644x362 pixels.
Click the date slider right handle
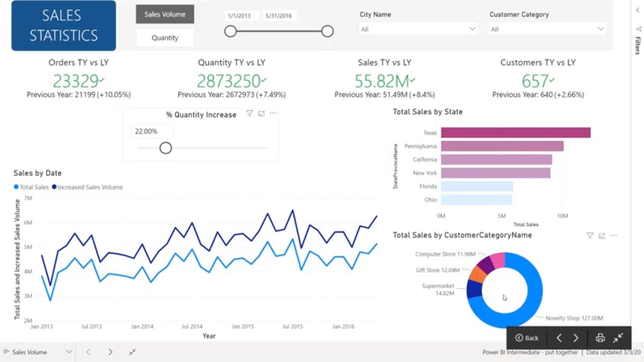[328, 31]
